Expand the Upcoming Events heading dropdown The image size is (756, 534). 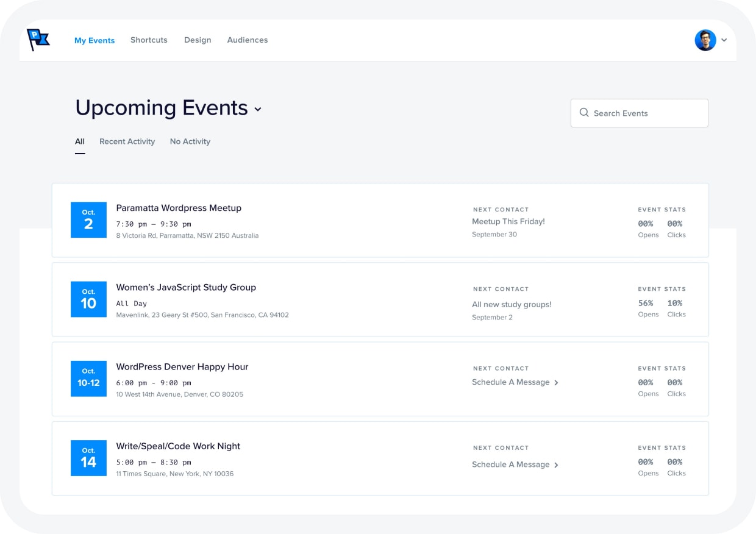258,109
